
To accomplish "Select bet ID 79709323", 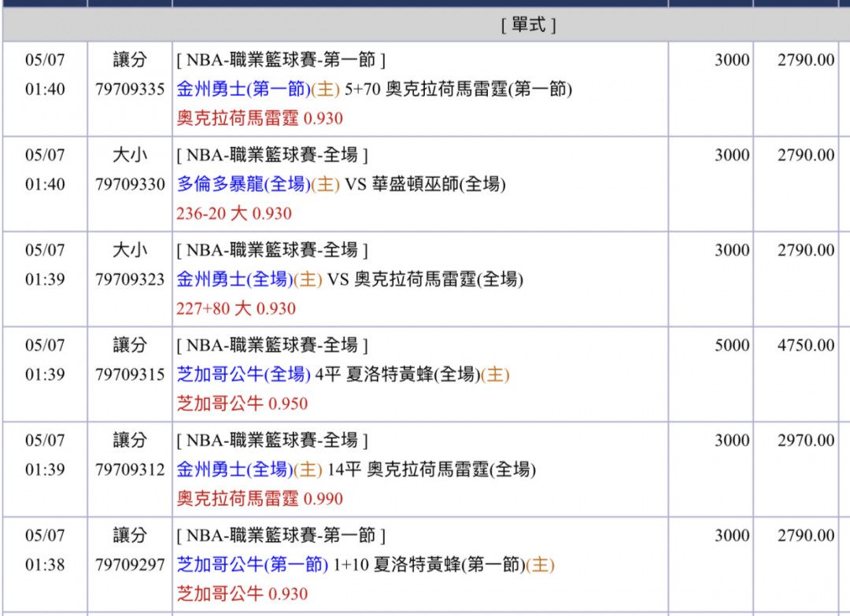I will (130, 279).
